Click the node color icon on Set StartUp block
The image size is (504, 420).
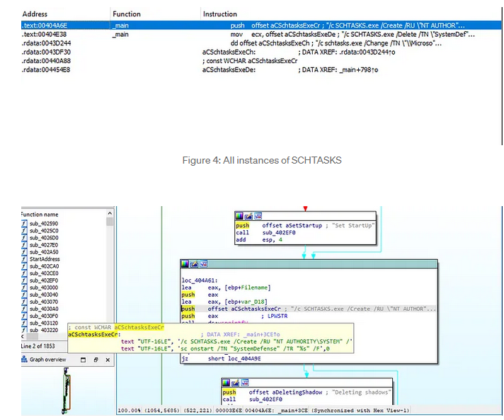[239, 215]
